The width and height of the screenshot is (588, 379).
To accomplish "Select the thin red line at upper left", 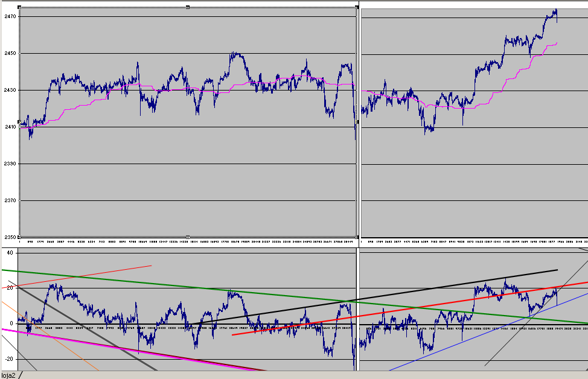I will pos(77,276).
